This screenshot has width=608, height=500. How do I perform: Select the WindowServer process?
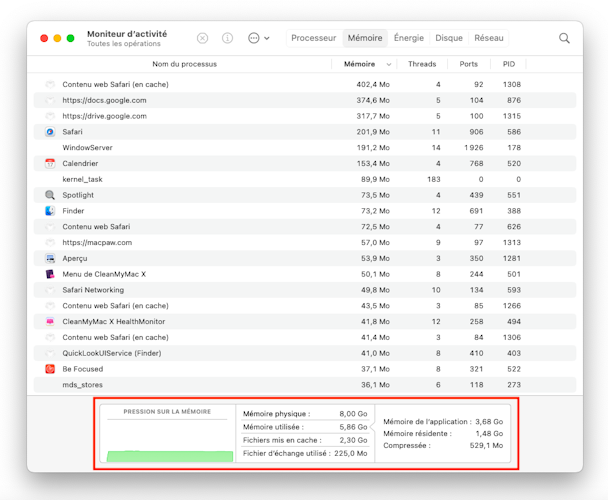pyautogui.click(x=88, y=148)
